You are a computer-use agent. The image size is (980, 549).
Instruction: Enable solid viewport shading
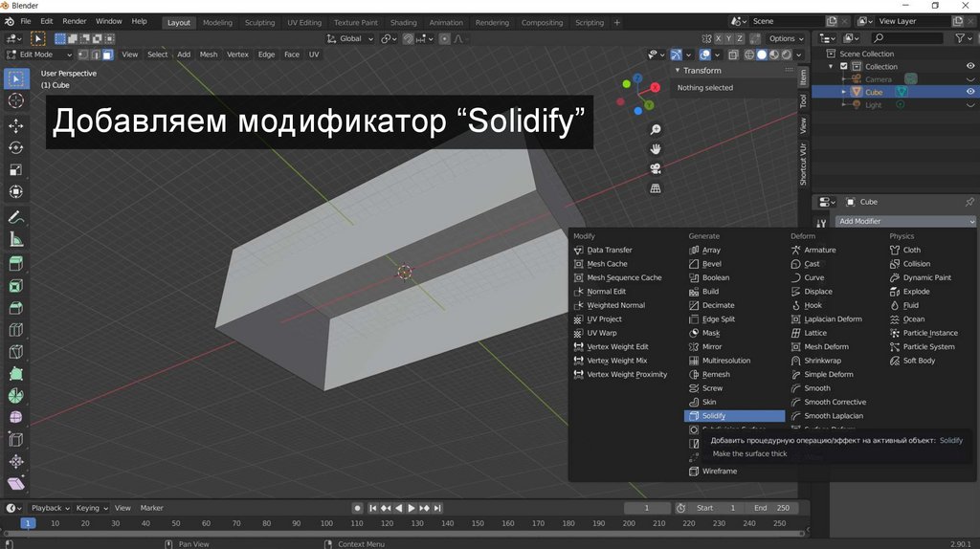(x=761, y=55)
